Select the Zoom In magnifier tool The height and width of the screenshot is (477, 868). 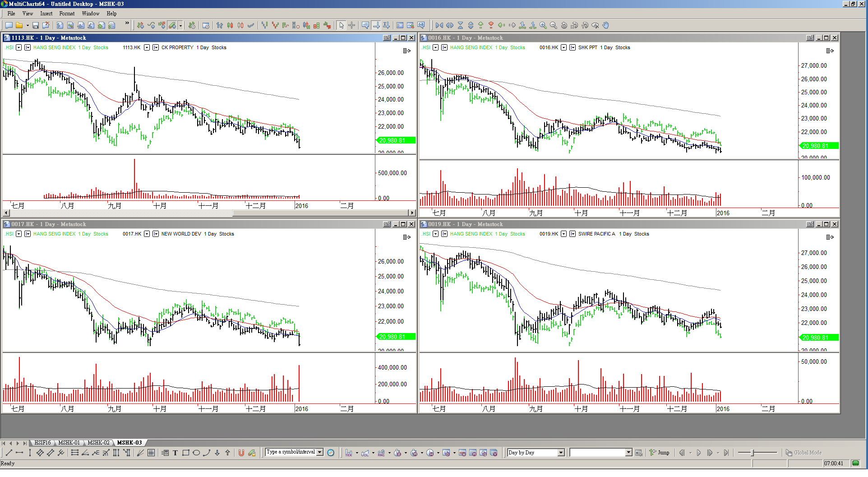tap(543, 26)
